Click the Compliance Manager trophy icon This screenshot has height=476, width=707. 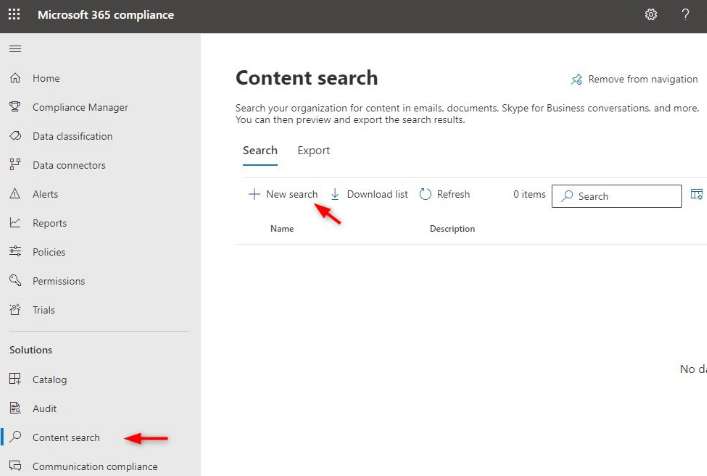[x=15, y=107]
